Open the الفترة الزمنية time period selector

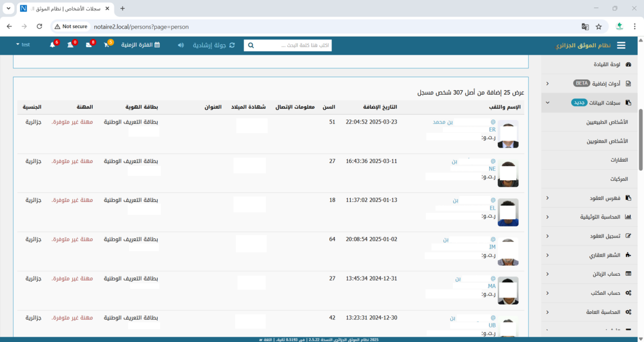[x=140, y=45]
